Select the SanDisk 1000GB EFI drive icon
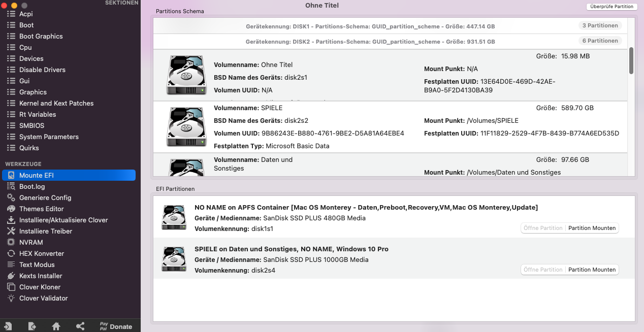Viewport: 644px width, 332px height. (174, 259)
